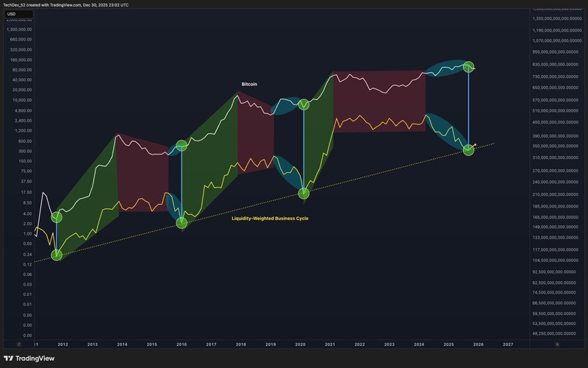Screen dimensions: 588x368
Task: Select the Liquidity-Weighted Business Cycle label
Action: [269, 218]
